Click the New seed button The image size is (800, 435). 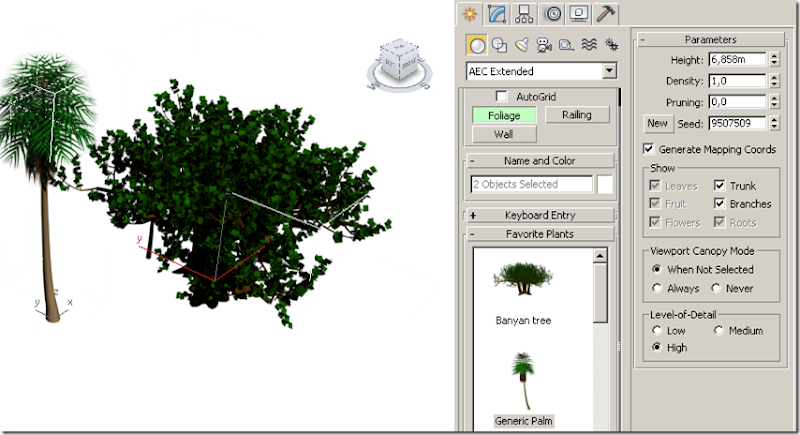(657, 123)
